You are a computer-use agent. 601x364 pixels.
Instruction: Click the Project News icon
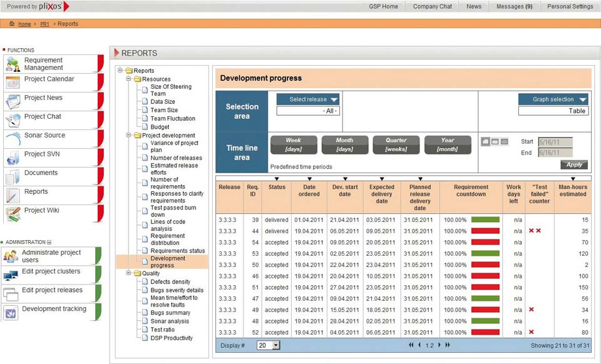[13, 101]
